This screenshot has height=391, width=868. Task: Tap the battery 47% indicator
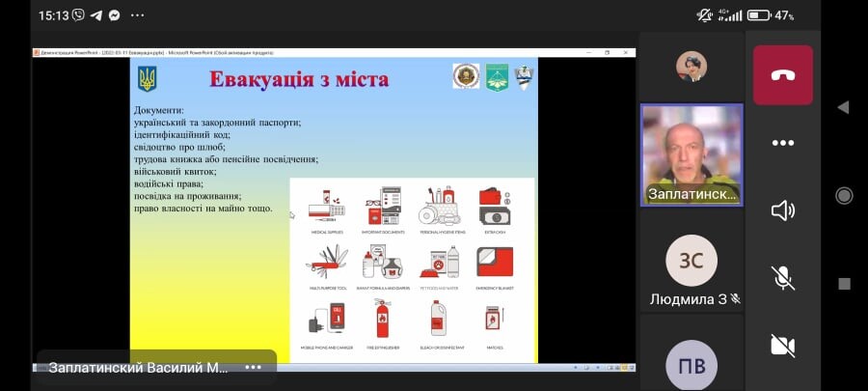click(771, 15)
